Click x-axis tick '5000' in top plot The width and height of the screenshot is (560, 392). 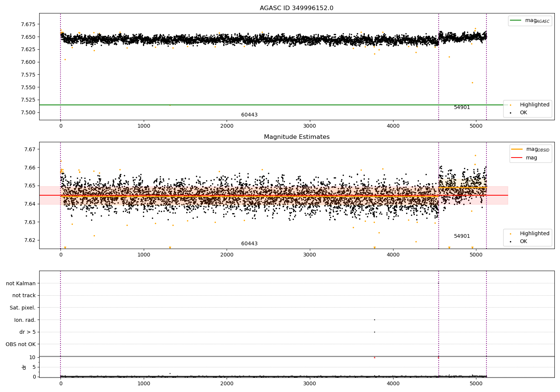[476, 126]
